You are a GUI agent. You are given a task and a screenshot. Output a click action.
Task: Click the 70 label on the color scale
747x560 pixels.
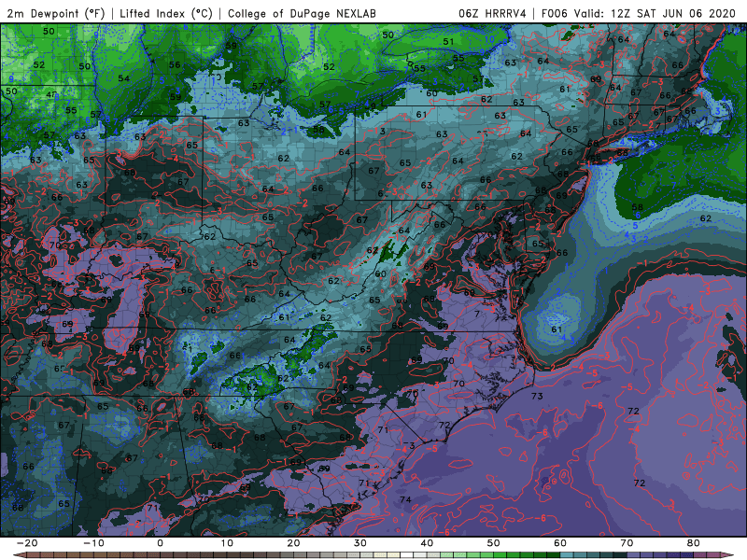click(x=627, y=543)
